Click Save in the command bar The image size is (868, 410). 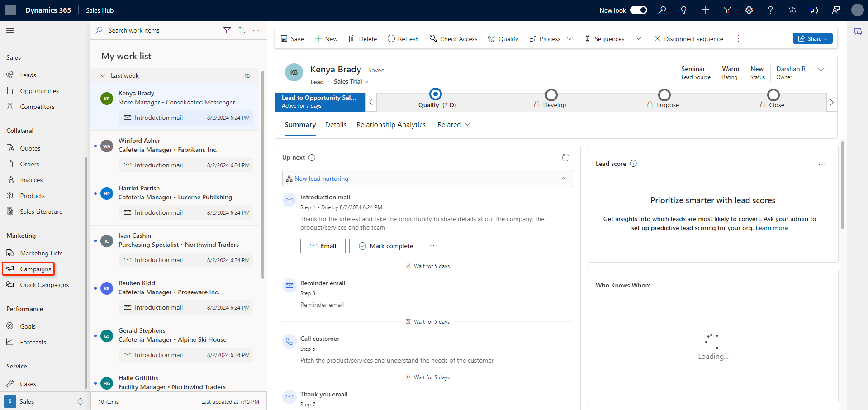[292, 39]
